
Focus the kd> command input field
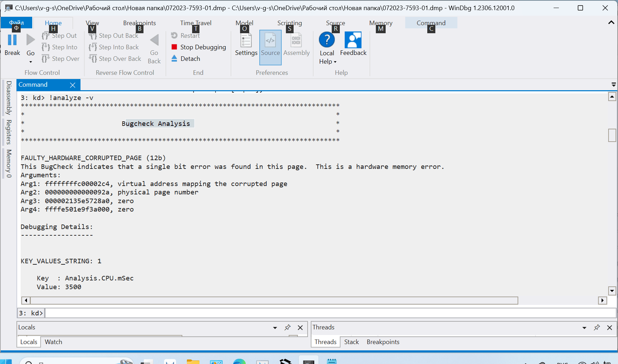[x=330, y=313]
